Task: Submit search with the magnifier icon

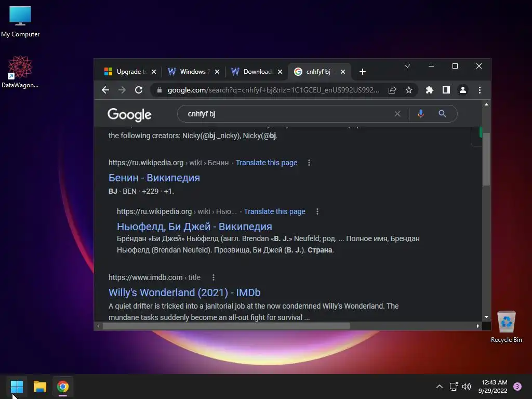Action: [x=442, y=114]
